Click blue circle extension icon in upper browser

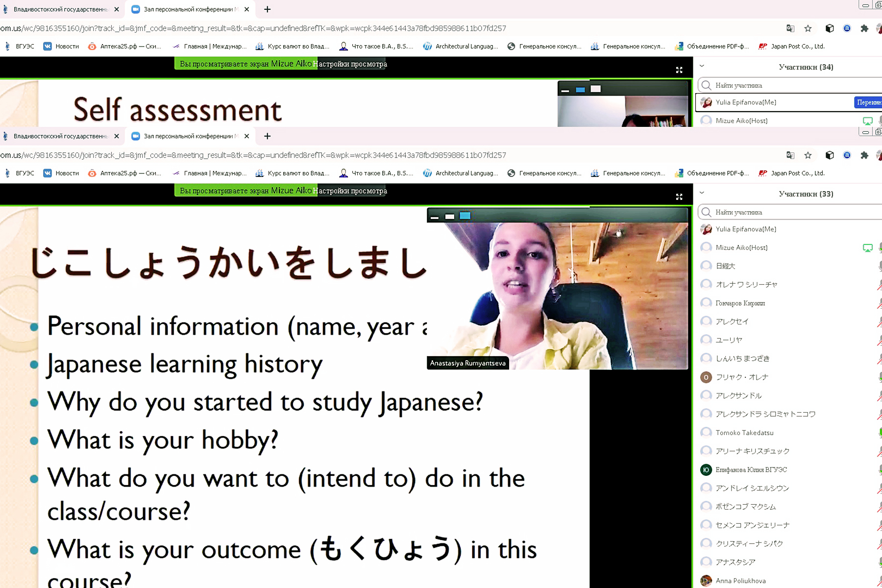click(x=847, y=28)
